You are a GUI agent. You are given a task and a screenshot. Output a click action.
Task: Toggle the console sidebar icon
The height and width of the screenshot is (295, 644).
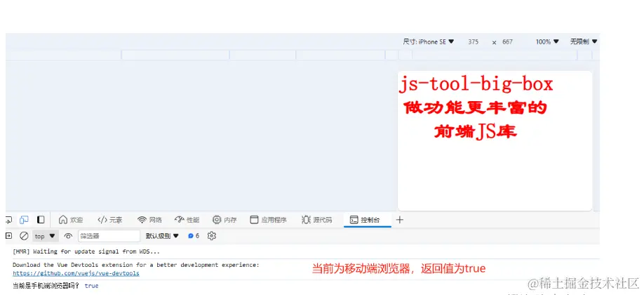pos(8,236)
